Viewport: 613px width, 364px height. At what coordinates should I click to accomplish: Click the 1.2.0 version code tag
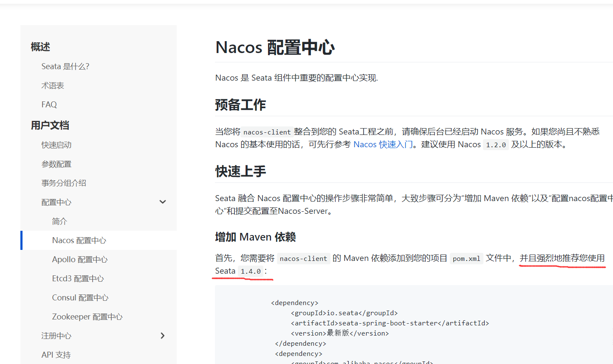[x=496, y=145]
